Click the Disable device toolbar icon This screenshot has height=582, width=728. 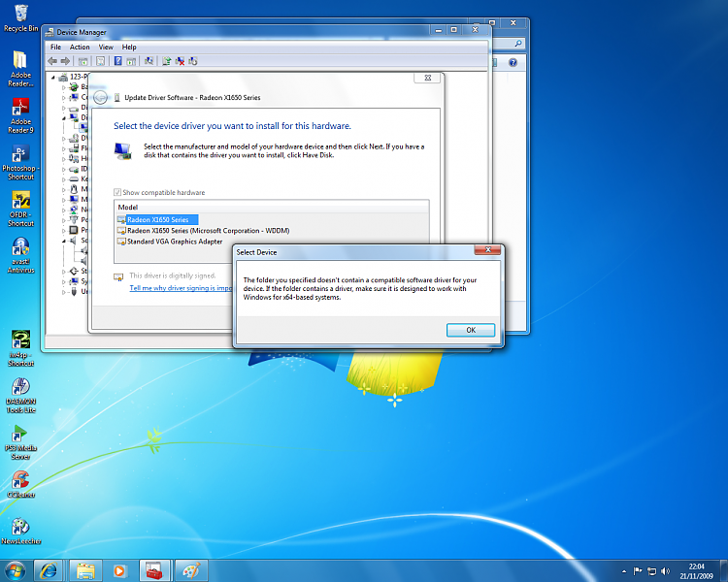tap(193, 61)
